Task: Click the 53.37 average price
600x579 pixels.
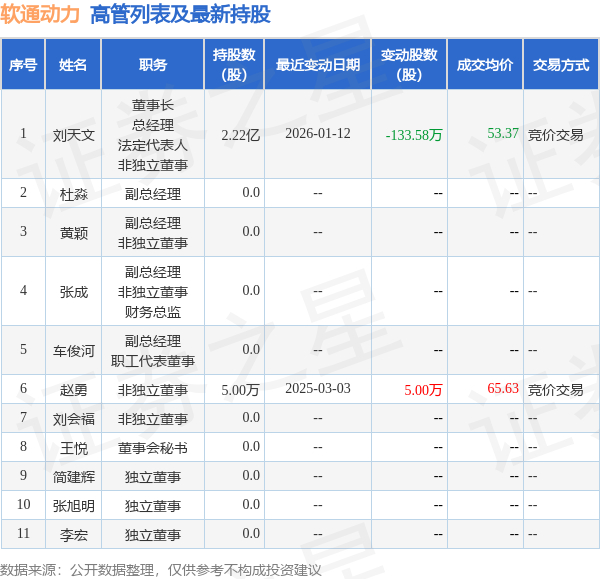Action: (x=503, y=133)
